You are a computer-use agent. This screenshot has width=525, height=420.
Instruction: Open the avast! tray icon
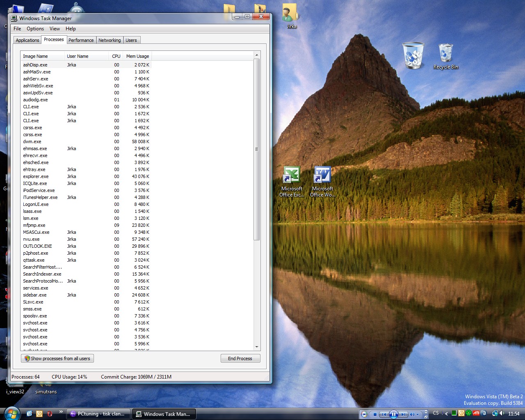484,413
